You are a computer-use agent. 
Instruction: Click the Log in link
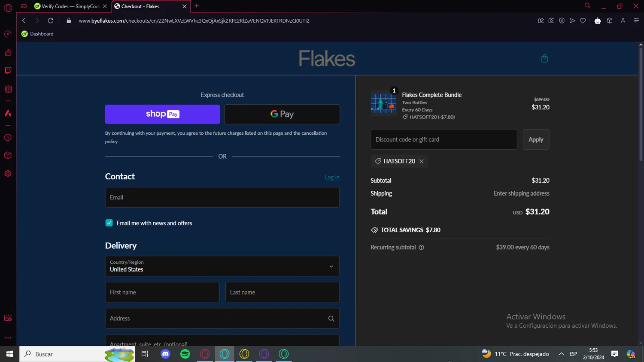pyautogui.click(x=332, y=178)
